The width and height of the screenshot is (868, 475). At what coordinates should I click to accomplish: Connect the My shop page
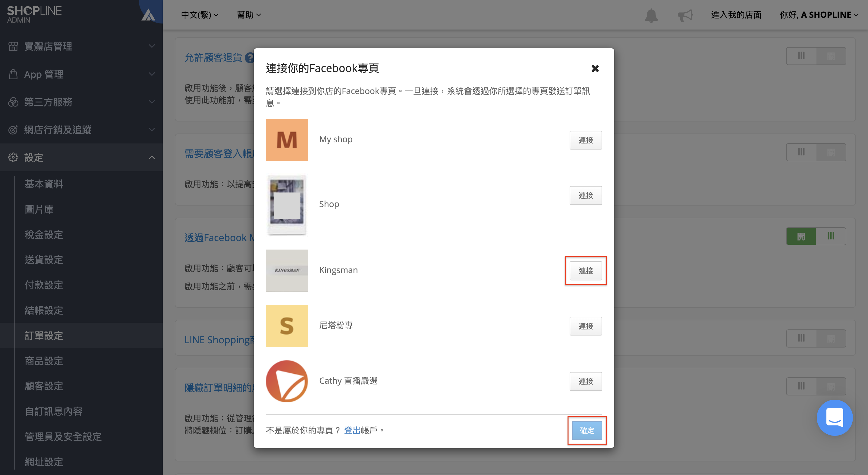tap(586, 140)
